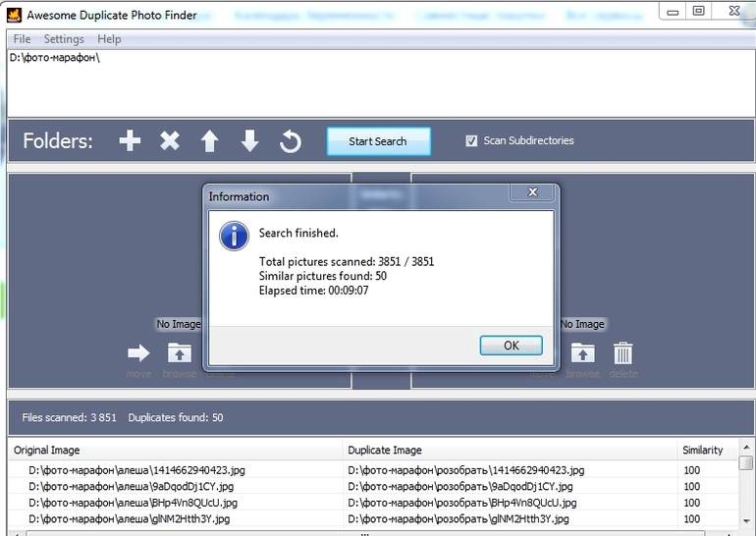Click the left panel move arrow icon
This screenshot has width=756, height=536.
pyautogui.click(x=138, y=352)
